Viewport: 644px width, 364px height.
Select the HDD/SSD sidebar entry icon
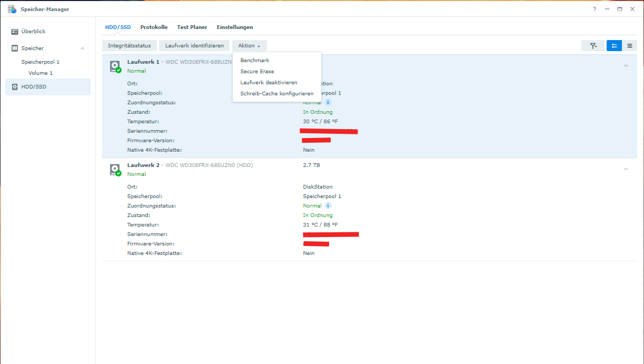tap(15, 87)
